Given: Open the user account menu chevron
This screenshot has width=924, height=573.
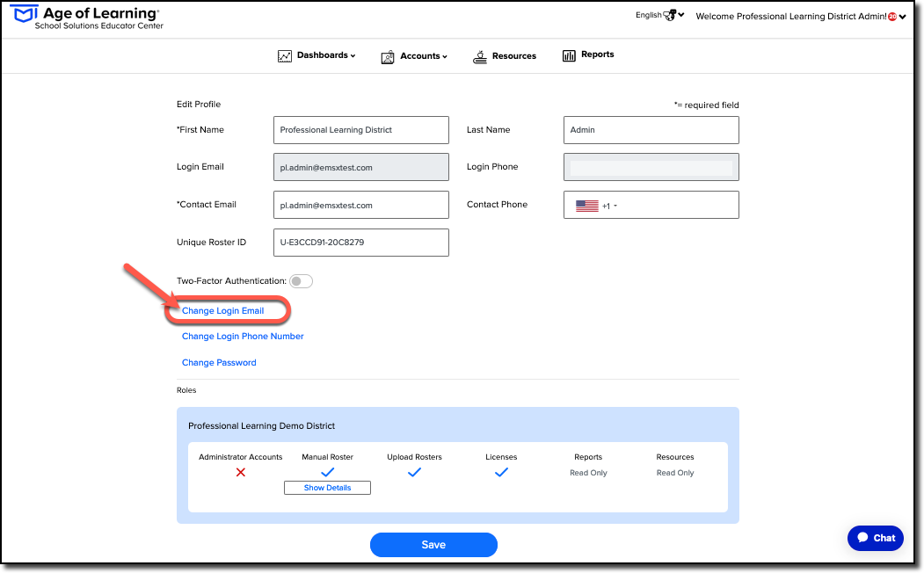Looking at the screenshot, I should point(902,17).
